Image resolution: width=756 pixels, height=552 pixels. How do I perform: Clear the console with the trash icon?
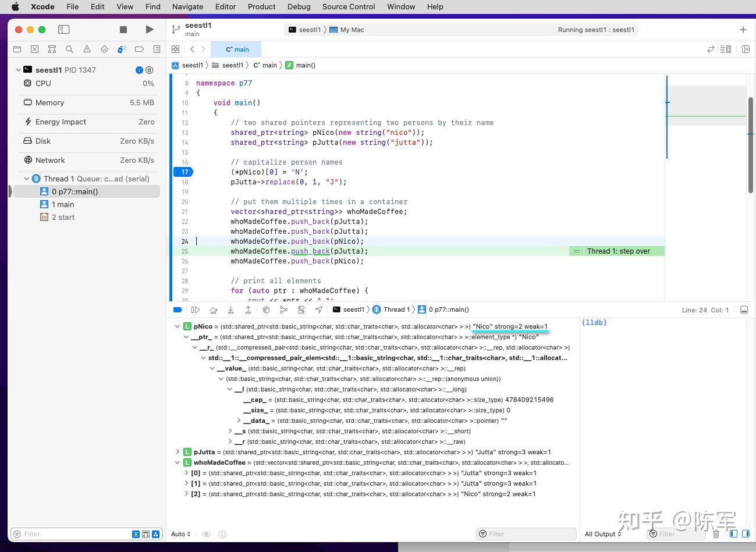(716, 534)
